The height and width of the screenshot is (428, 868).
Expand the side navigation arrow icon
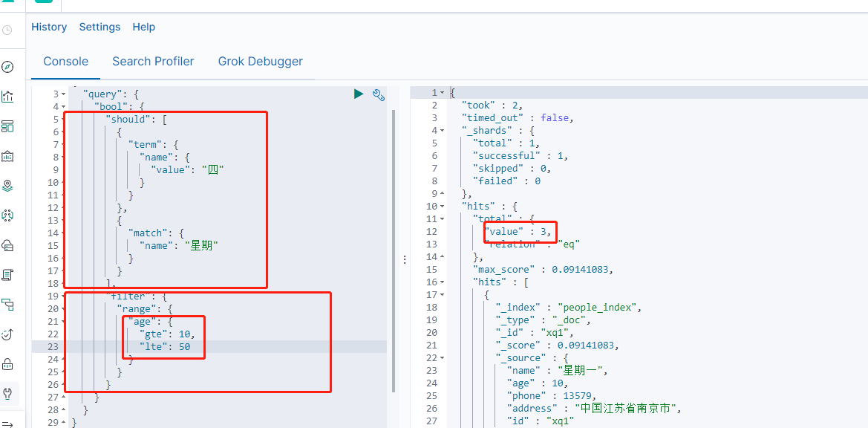click(7, 424)
